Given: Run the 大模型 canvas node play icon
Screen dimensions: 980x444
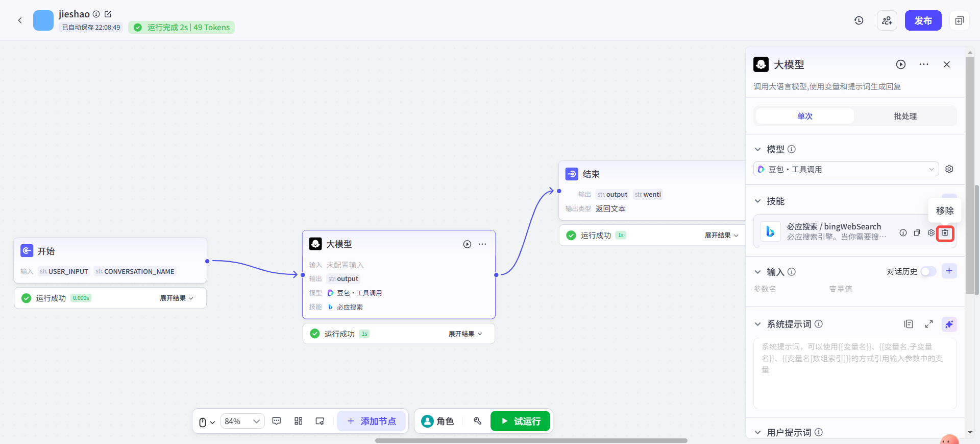Looking at the screenshot, I should 467,244.
